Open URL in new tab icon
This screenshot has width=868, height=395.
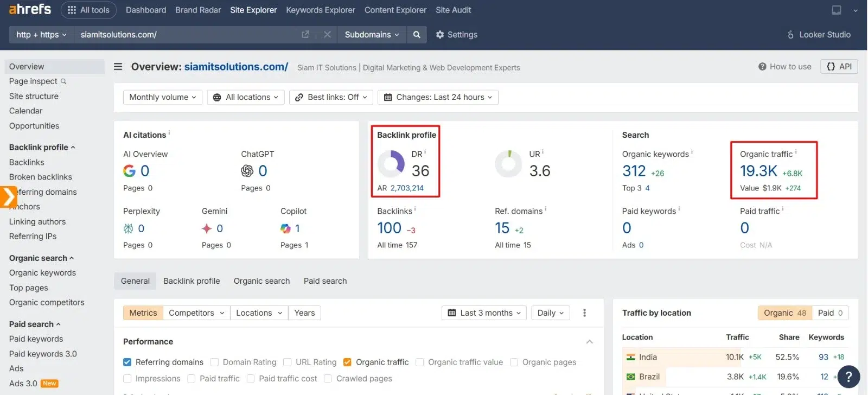click(305, 35)
